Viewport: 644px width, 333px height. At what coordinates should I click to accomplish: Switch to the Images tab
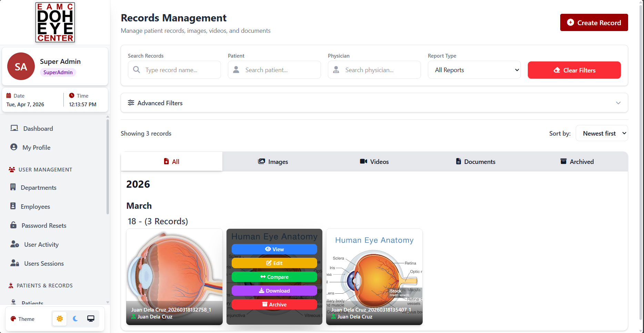click(273, 161)
